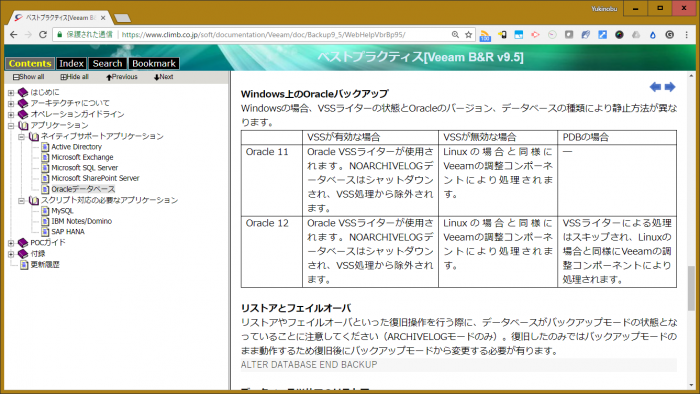Expand the POCガイド tree node
This screenshot has height=394, width=700.
pyautogui.click(x=11, y=243)
